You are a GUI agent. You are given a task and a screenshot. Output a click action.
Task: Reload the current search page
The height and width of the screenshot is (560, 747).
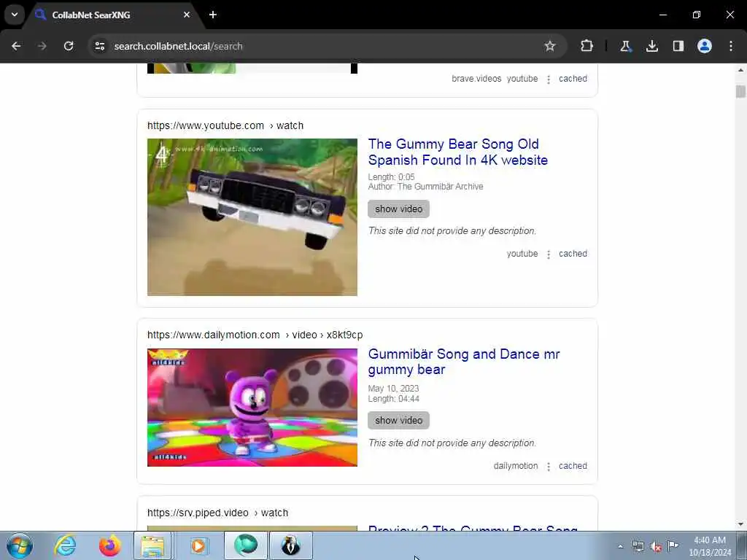point(69,46)
